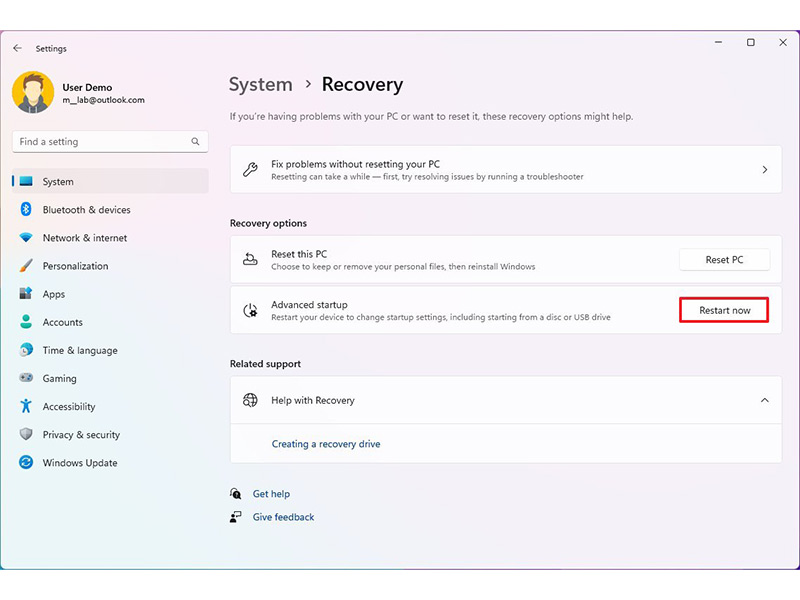Minimize the Settings window
Image resolution: width=800 pixels, height=600 pixels.
pos(718,42)
